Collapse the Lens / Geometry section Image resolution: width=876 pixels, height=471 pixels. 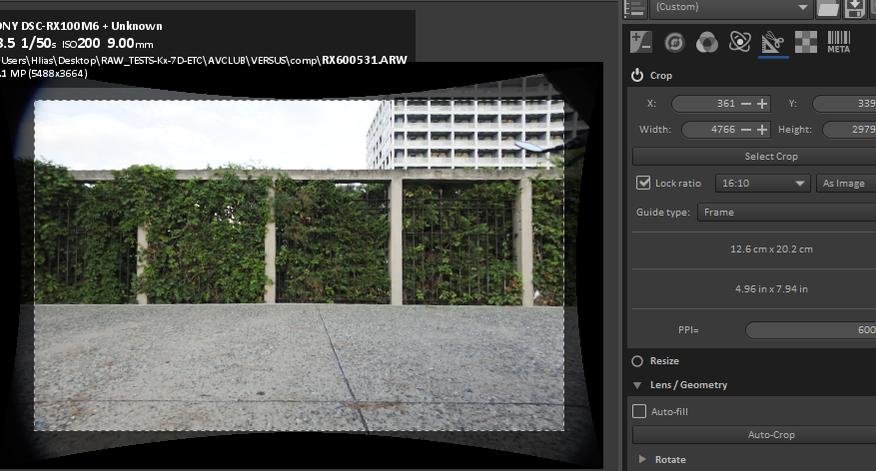637,385
